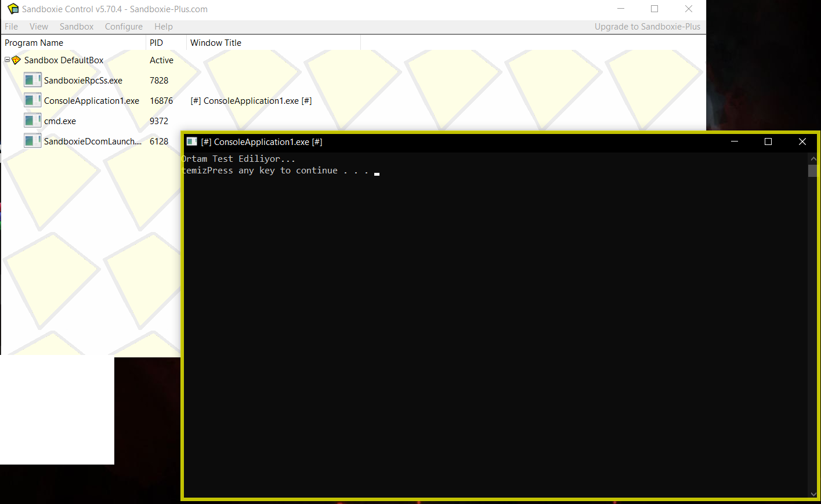Image resolution: width=821 pixels, height=504 pixels.
Task: Sort by PID column header
Action: click(x=166, y=43)
